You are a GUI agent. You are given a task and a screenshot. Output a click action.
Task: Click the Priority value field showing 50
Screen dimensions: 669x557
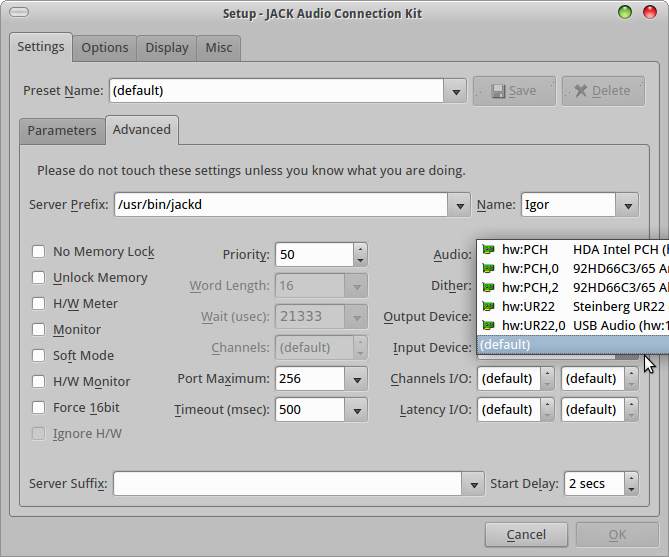coord(314,255)
